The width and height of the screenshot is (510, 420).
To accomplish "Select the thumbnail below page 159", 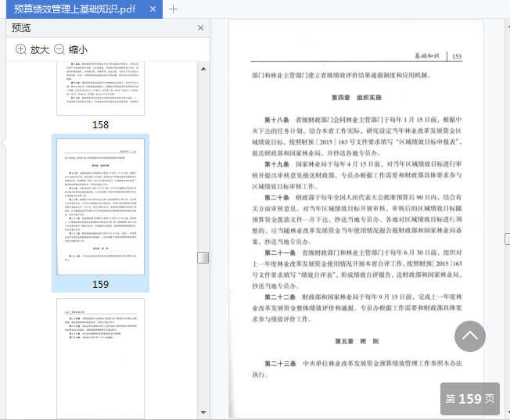I will coord(100,358).
